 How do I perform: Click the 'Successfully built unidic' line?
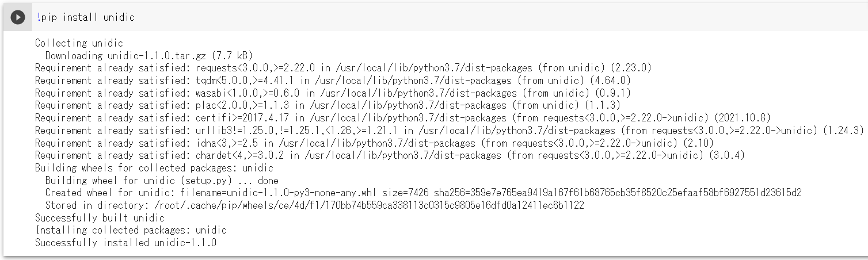point(100,218)
